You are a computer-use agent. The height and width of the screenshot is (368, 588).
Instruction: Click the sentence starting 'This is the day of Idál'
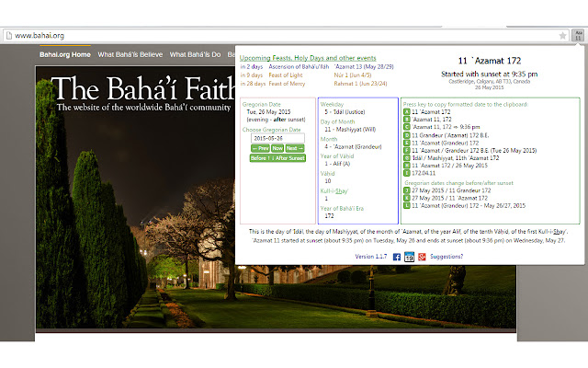pyautogui.click(x=408, y=232)
